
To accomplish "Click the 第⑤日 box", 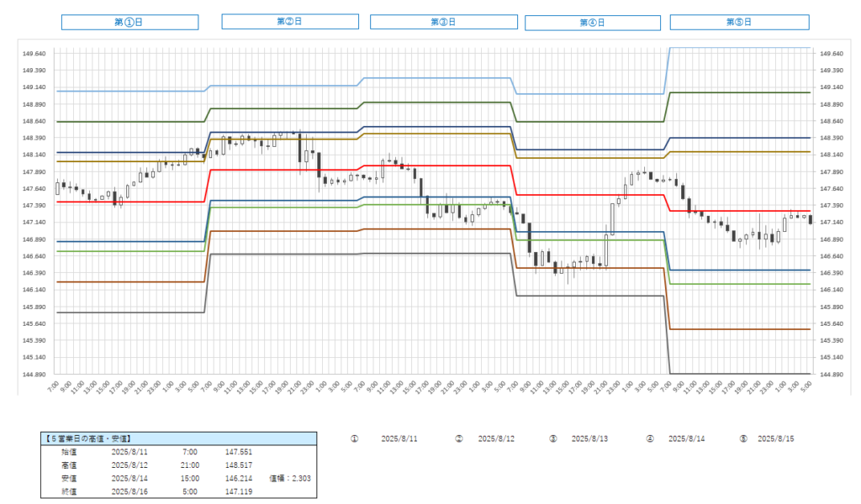I will 739,22.
